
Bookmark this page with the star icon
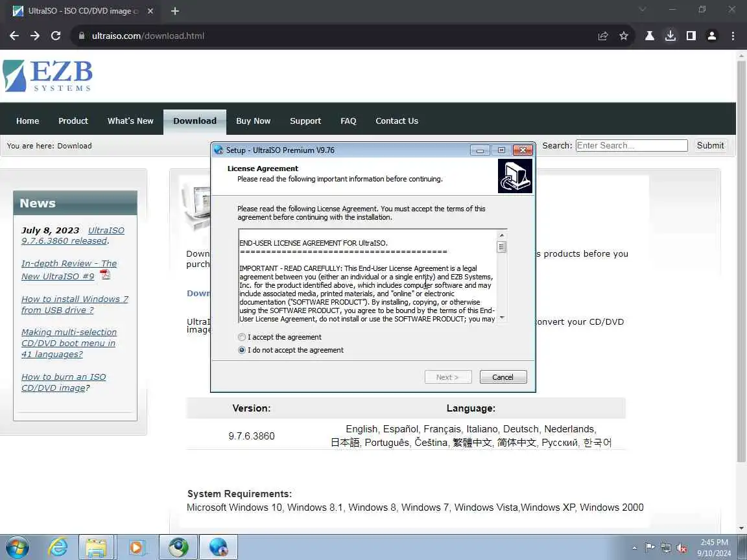coord(624,36)
